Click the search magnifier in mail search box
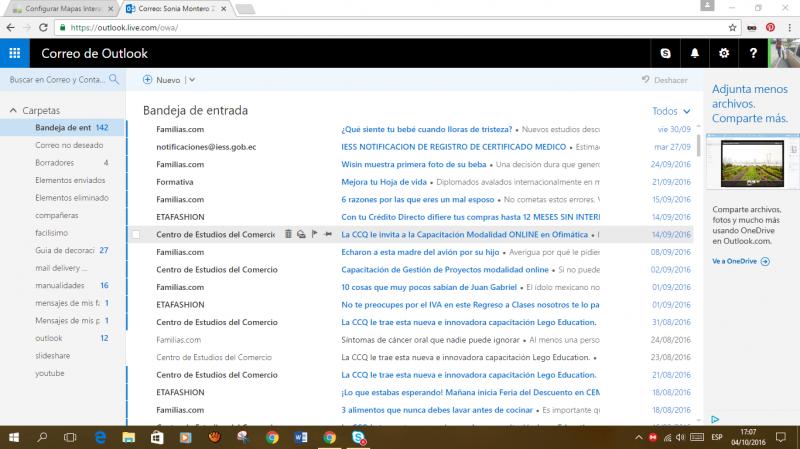Screen dimensions: 800x449 pos(114,79)
